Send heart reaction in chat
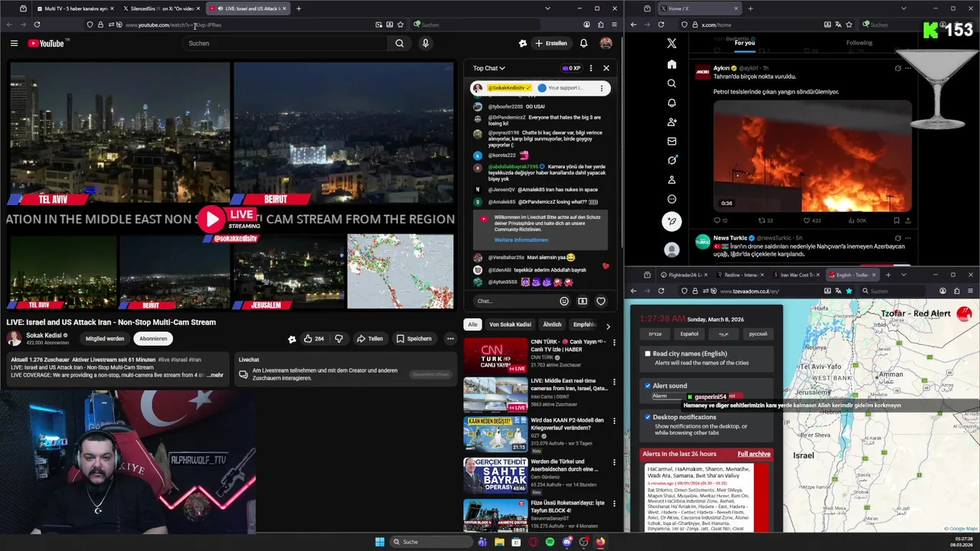This screenshot has height=551, width=980. (x=601, y=301)
